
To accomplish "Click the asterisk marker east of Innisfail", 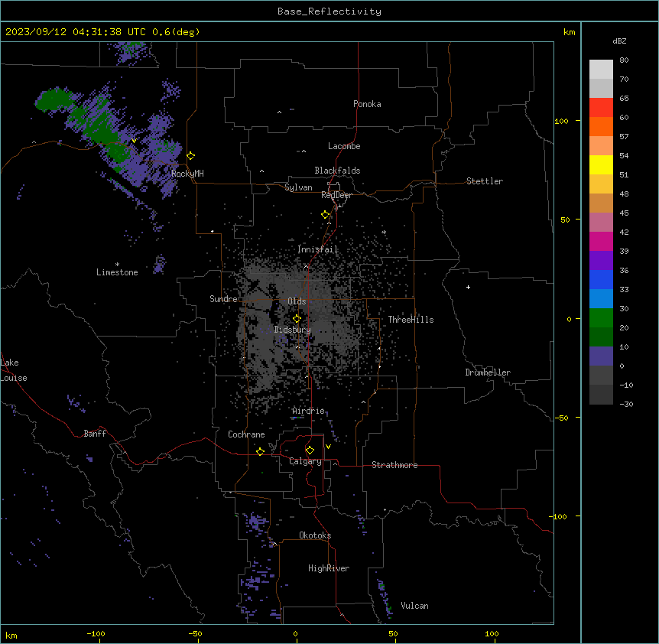I will 384,232.
